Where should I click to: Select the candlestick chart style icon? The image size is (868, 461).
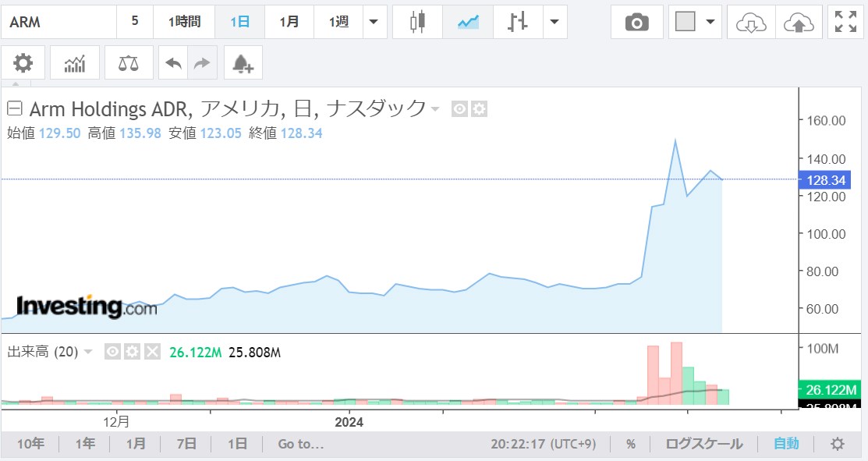(x=417, y=22)
